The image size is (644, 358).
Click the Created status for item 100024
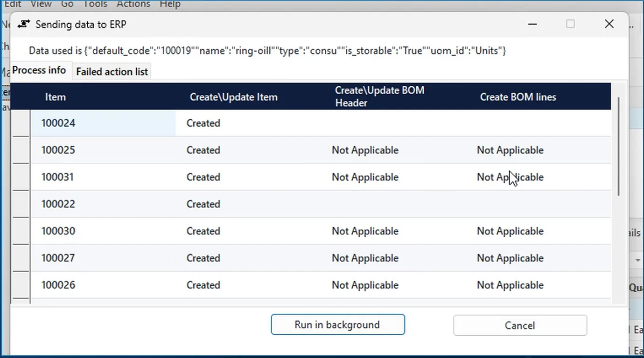click(203, 123)
